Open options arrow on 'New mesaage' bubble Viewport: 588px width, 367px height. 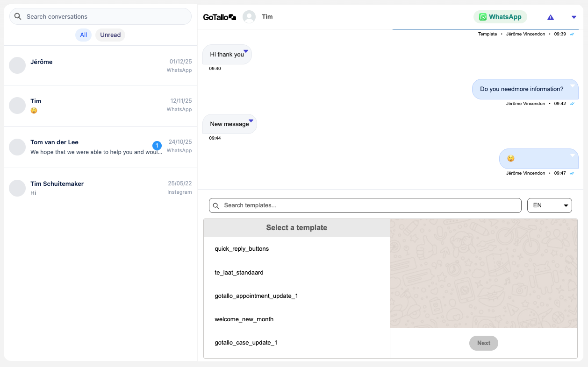pos(251,120)
